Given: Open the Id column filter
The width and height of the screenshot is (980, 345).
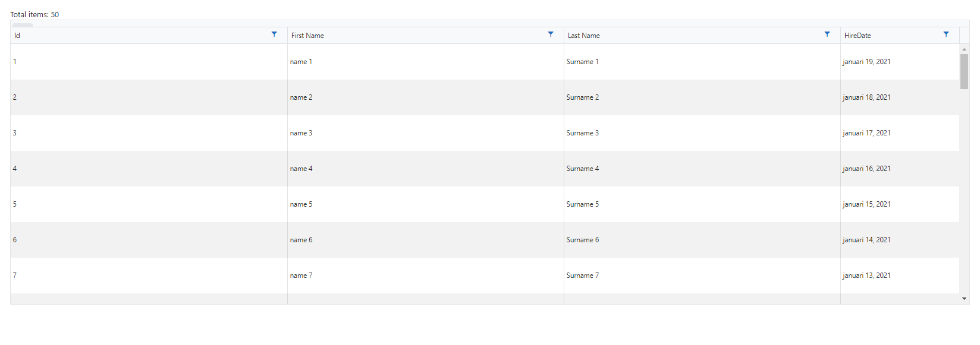Looking at the screenshot, I should [274, 34].
